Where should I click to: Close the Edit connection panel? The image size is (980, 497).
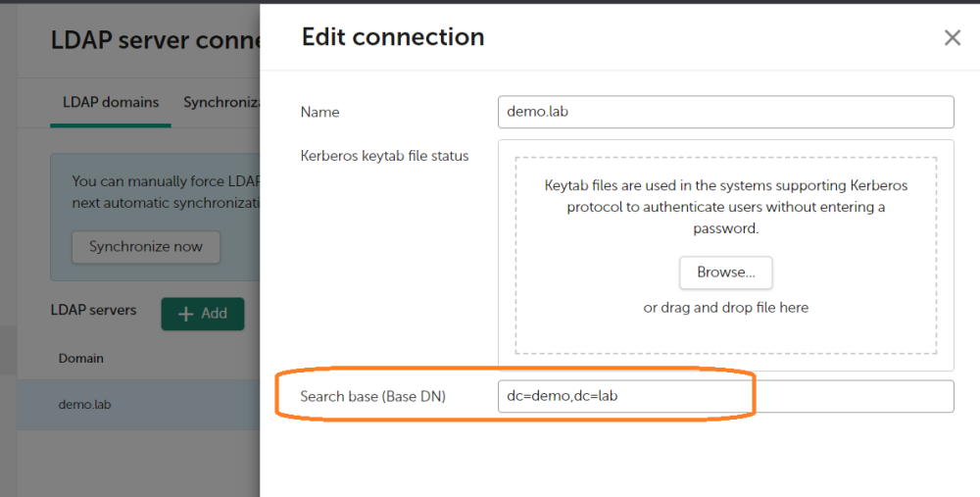click(x=952, y=38)
